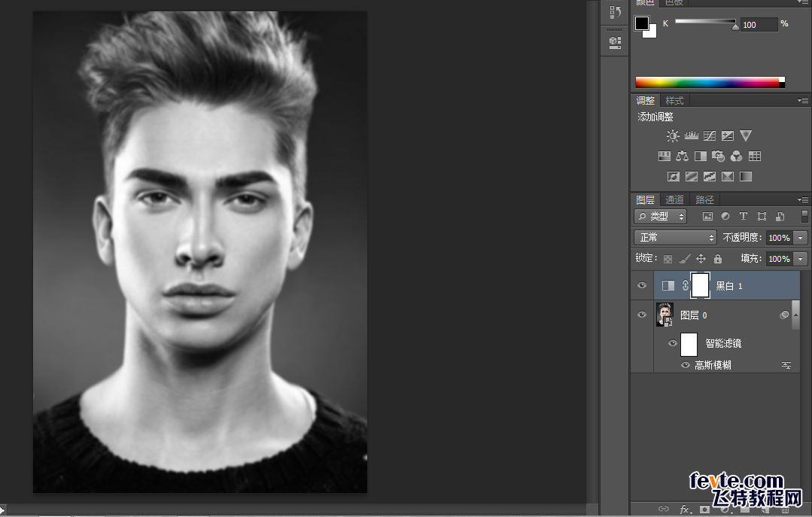Click the 填充 100% value field
Image resolution: width=812 pixels, height=517 pixels.
(780, 259)
